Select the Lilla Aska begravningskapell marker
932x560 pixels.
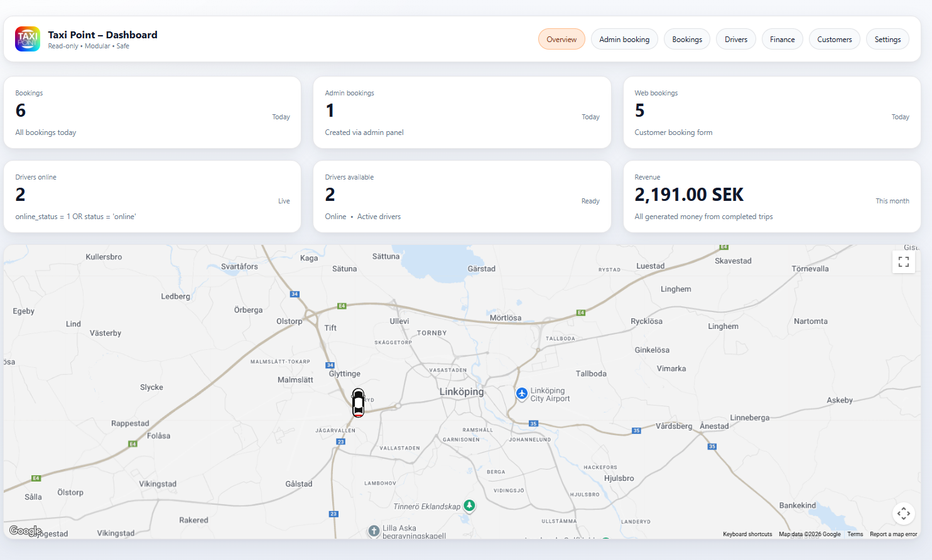click(x=373, y=530)
